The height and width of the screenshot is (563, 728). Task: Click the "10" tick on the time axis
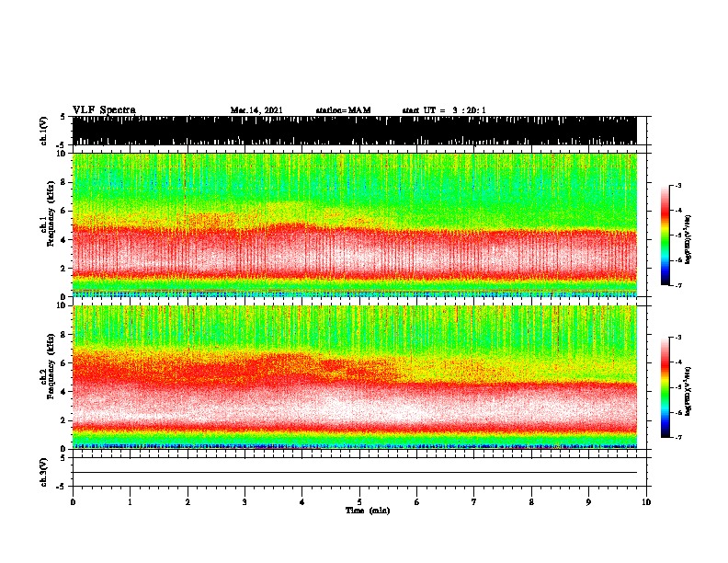(646, 502)
